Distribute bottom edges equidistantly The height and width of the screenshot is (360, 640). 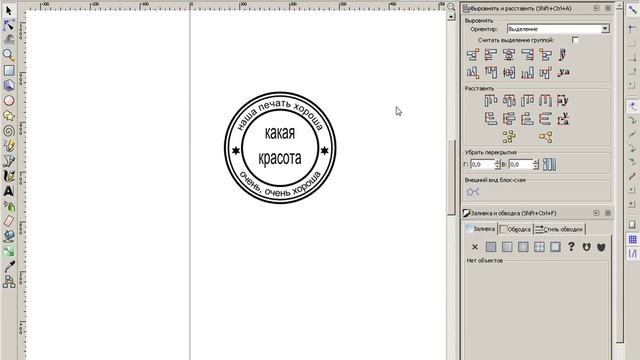[527, 119]
